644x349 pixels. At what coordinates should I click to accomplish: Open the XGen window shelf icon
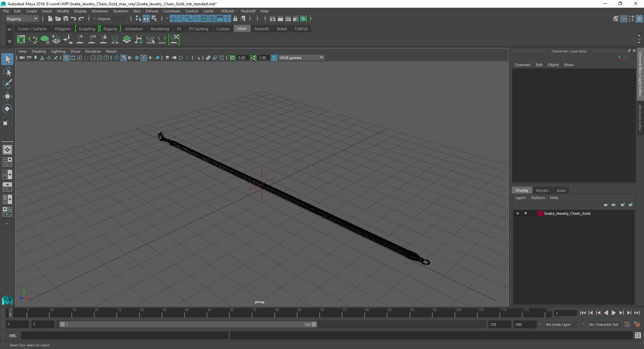[21, 40]
